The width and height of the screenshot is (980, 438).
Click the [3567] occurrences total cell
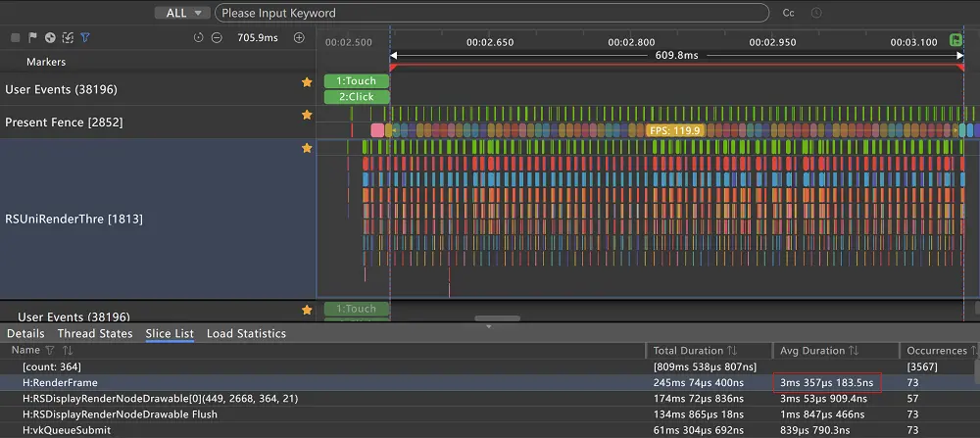coord(924,366)
